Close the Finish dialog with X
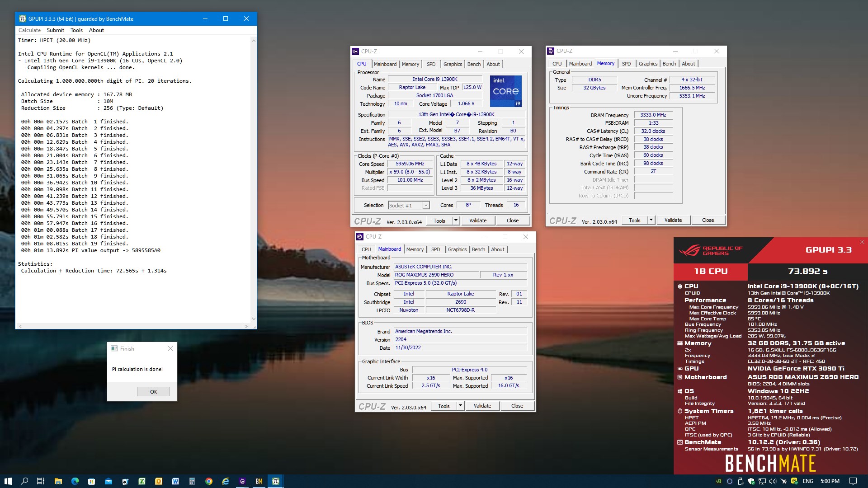This screenshot has width=868, height=488. (170, 348)
